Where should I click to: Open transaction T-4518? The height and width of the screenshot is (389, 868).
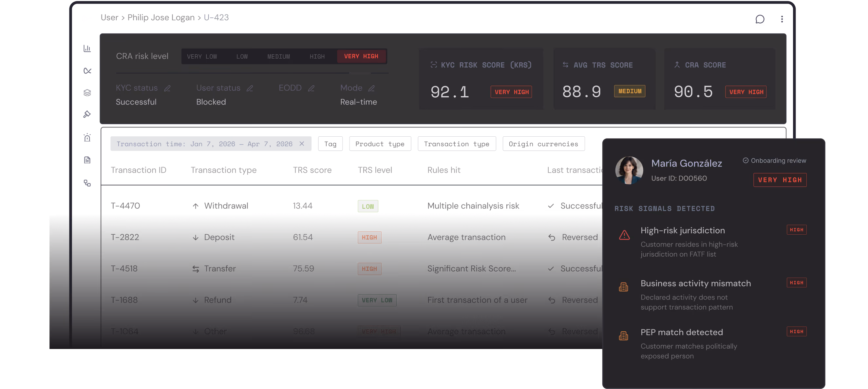coord(124,268)
